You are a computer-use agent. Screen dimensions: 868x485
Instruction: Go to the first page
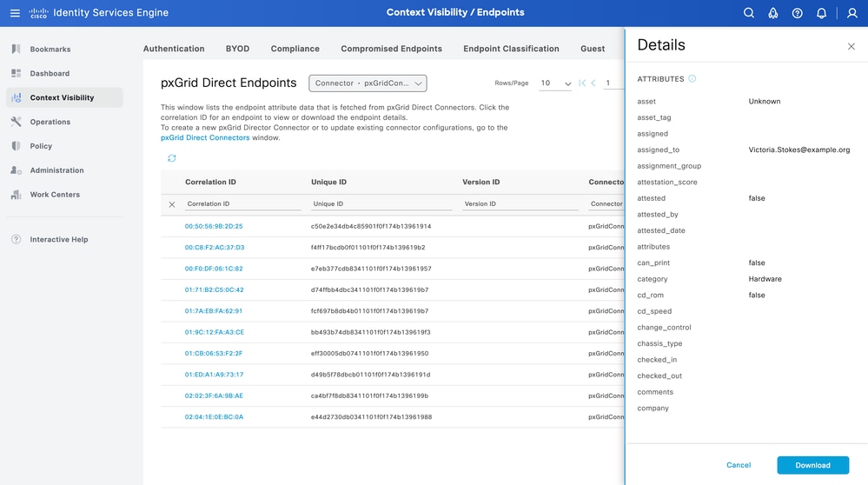(x=582, y=83)
